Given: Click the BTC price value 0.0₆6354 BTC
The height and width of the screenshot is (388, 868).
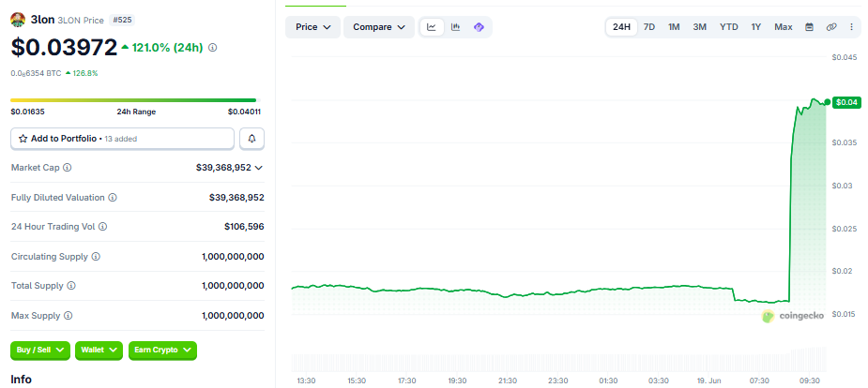Looking at the screenshot, I should 36,73.
